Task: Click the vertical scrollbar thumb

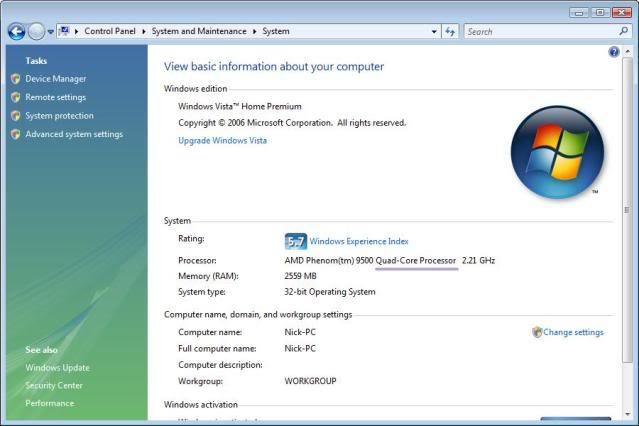Action: coord(627,210)
